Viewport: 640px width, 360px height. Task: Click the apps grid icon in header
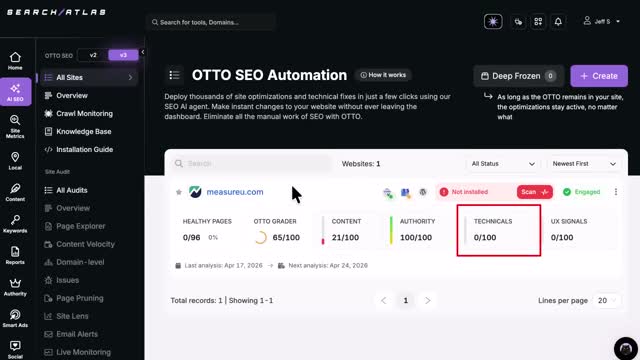tap(538, 22)
